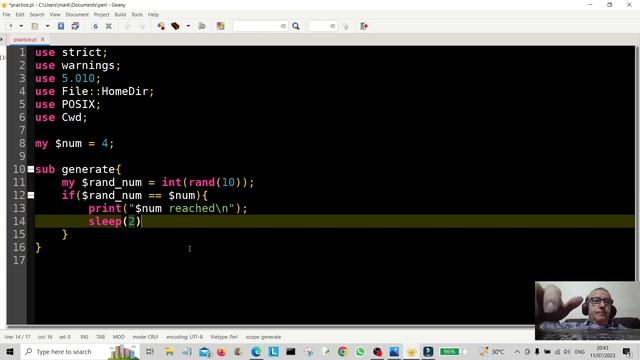
Task: Click the line number 8 in the margin
Action: click(22, 143)
